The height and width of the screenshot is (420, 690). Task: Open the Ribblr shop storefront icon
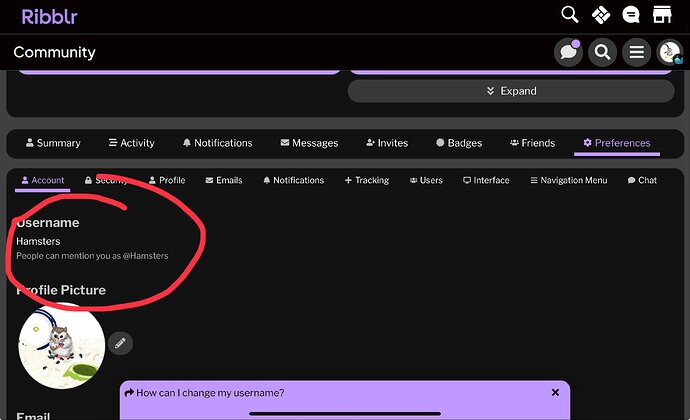661,15
